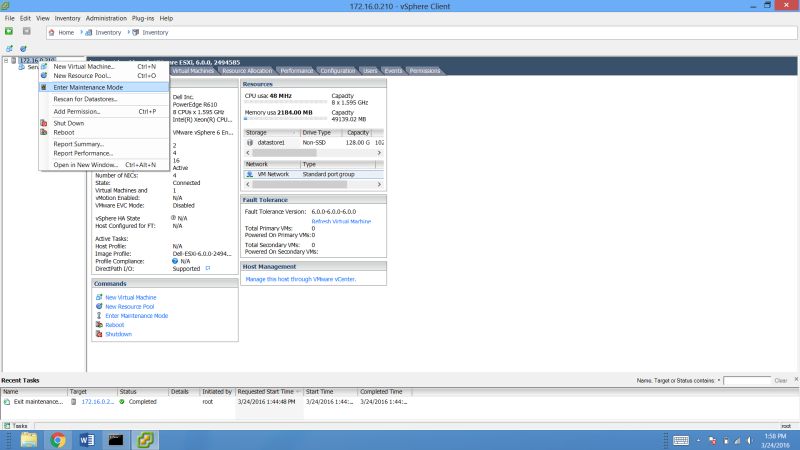Viewport: 800px width, 450px height.
Task: Click the Reboot icon in the context menu
Action: tap(44, 132)
